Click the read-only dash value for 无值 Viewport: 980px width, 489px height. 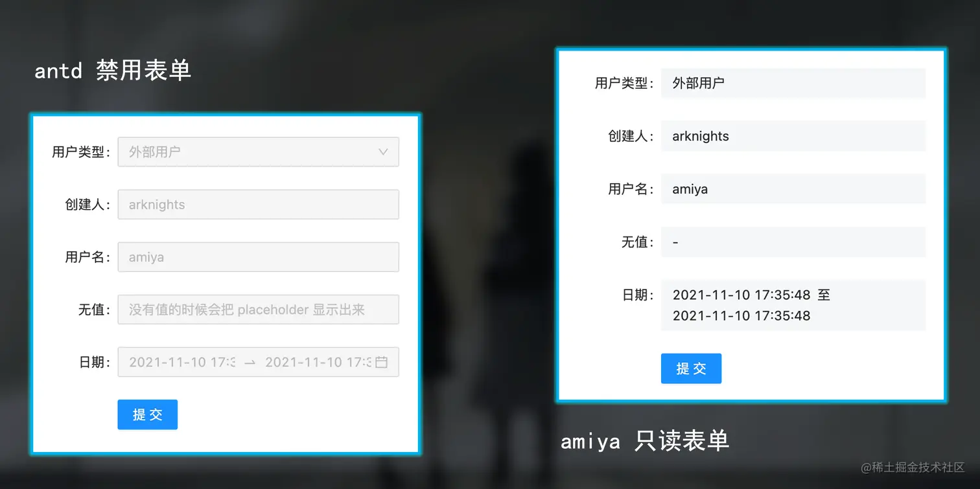[793, 242]
